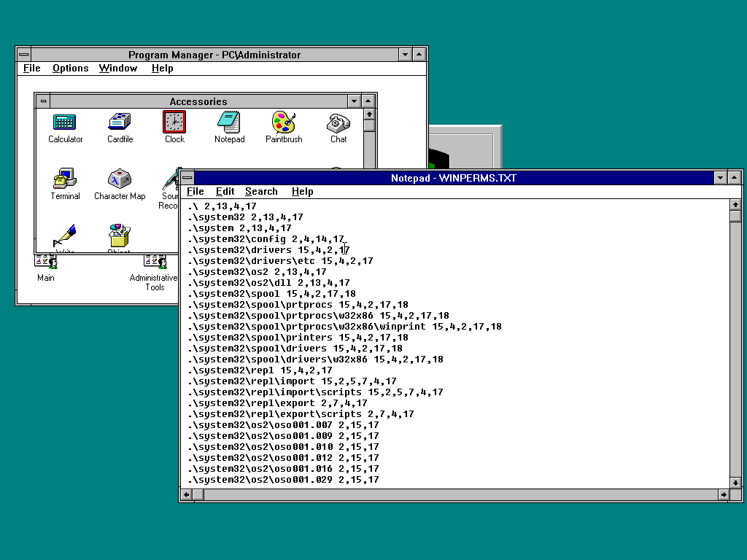Open Notepad Search menu

click(261, 192)
